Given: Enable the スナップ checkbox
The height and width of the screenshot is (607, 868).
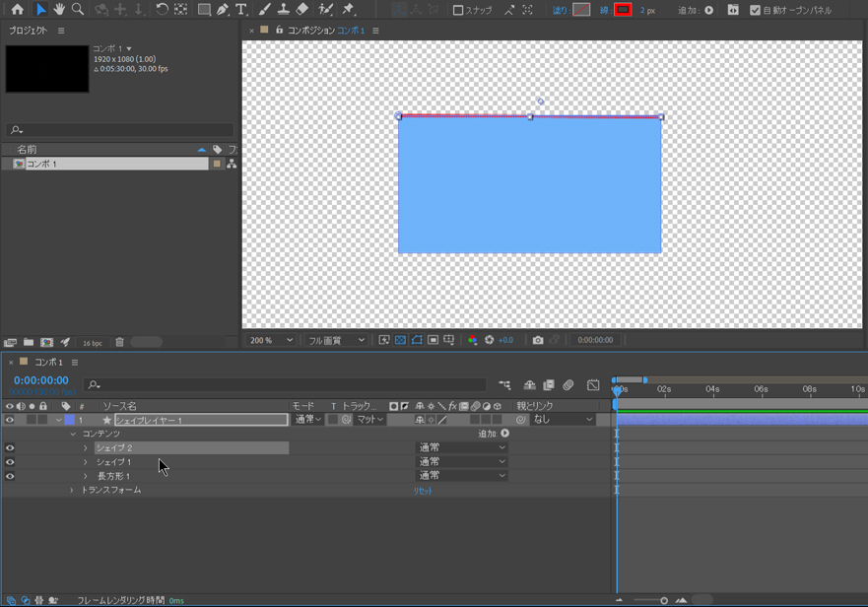Looking at the screenshot, I should pyautogui.click(x=458, y=10).
